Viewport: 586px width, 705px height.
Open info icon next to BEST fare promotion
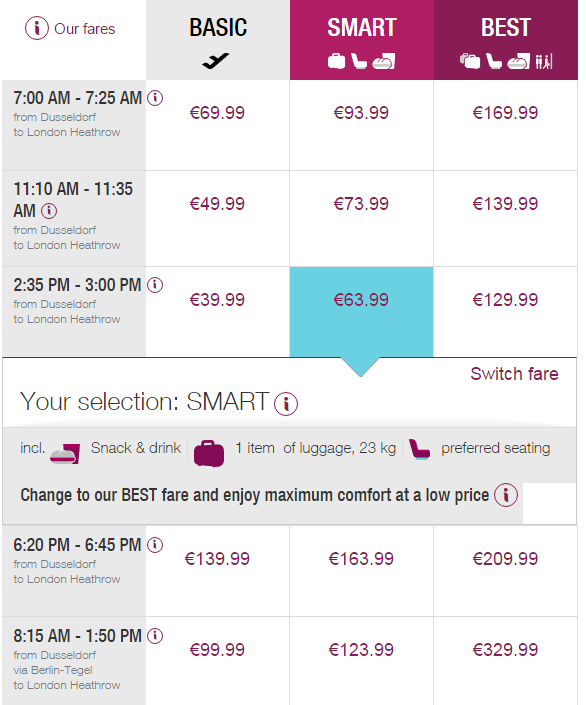click(x=506, y=495)
